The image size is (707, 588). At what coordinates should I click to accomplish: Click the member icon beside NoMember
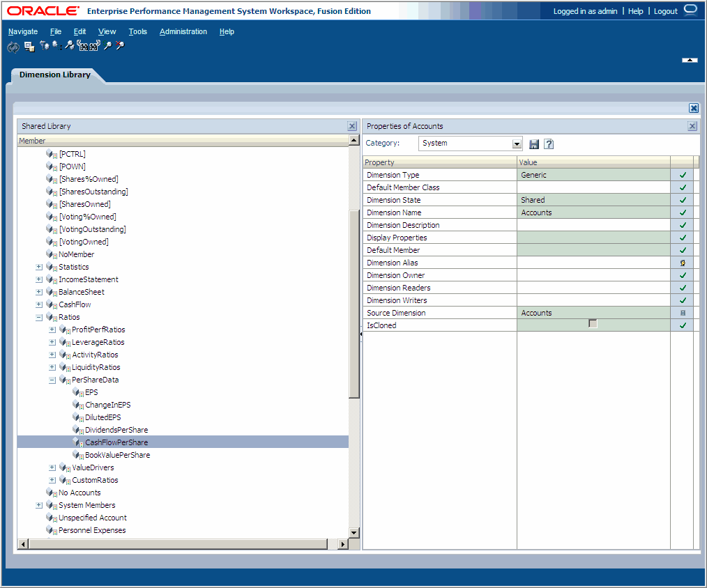coord(52,254)
